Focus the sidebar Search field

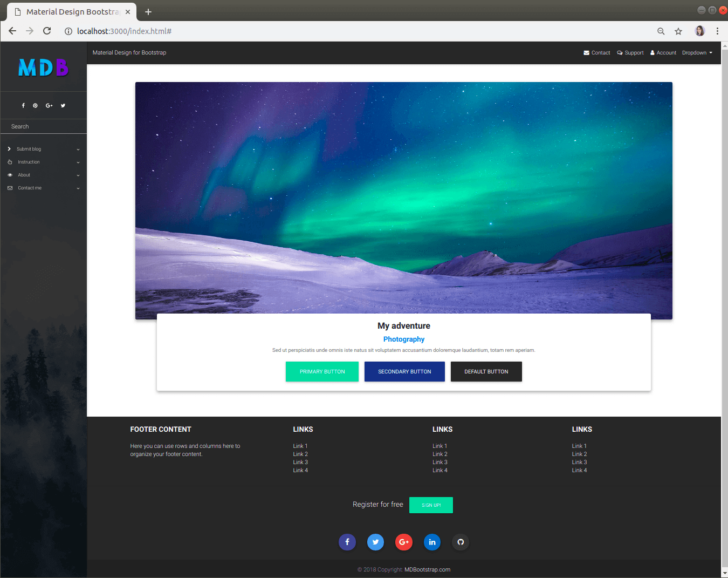tap(44, 126)
